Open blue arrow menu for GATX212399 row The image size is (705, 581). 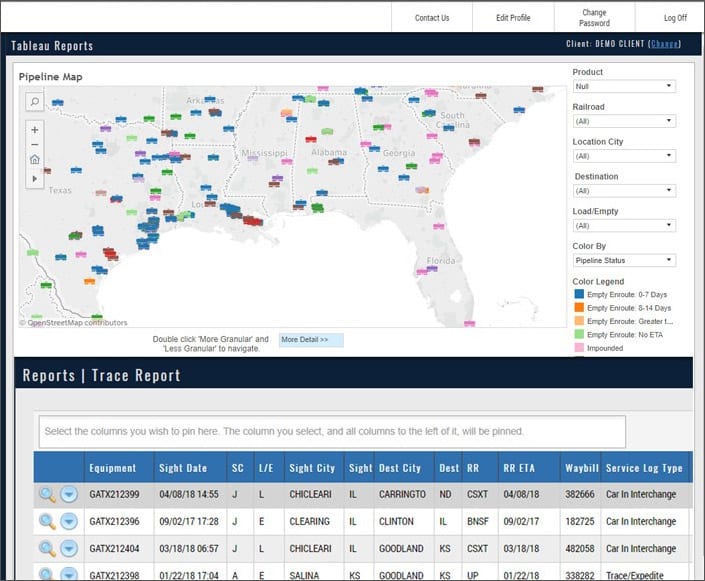(x=69, y=494)
